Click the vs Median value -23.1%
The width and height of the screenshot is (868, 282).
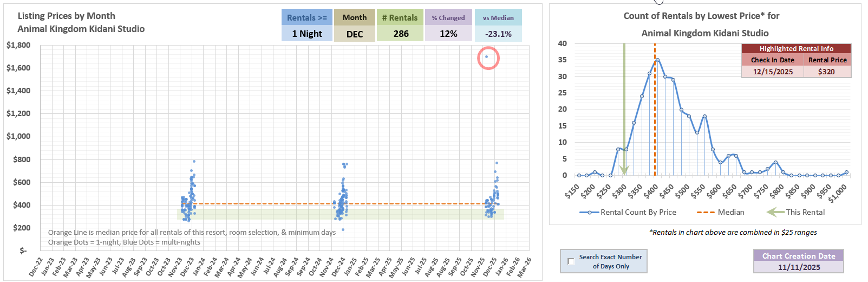(x=498, y=34)
